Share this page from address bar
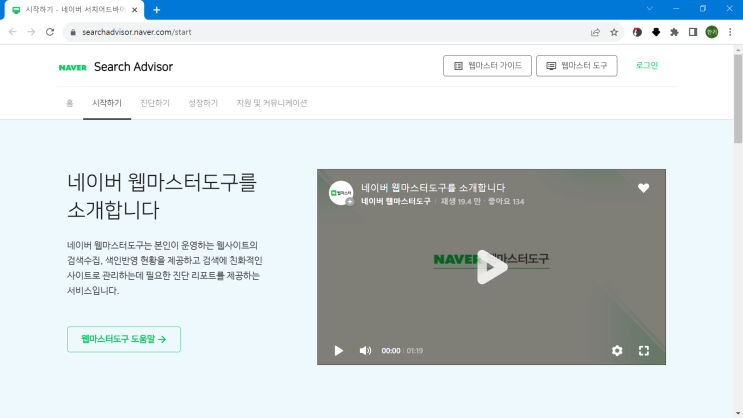 click(595, 32)
